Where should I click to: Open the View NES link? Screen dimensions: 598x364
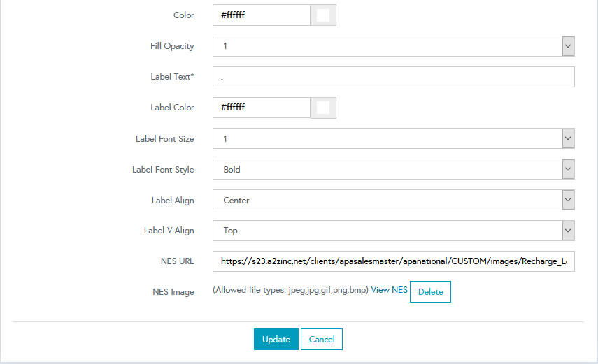389,290
